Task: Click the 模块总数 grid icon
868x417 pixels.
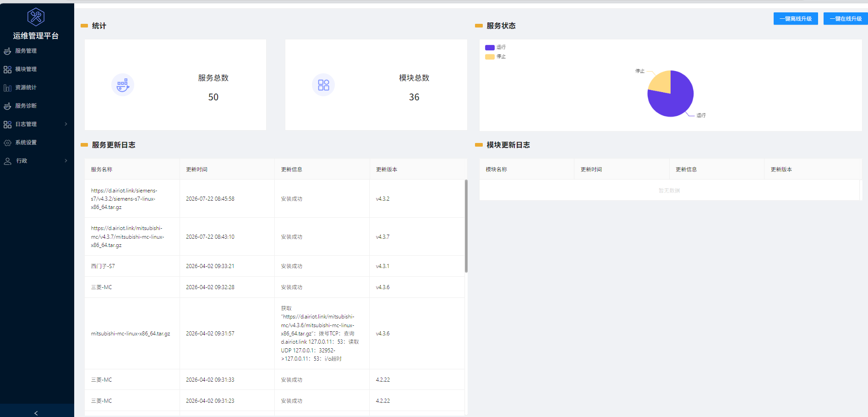Action: [323, 85]
